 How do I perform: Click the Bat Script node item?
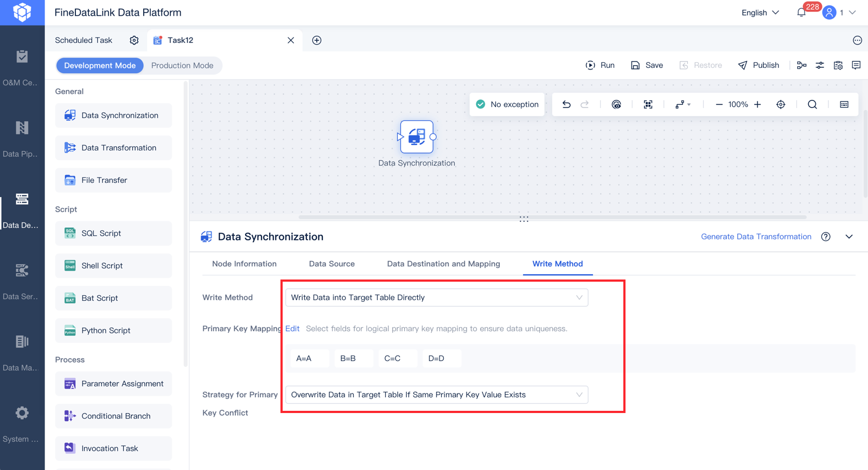pos(113,298)
